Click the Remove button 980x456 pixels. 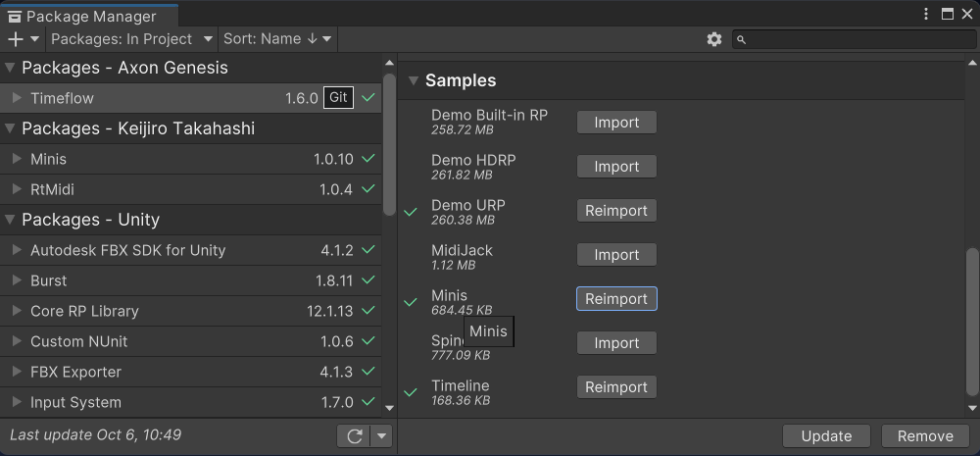click(x=926, y=436)
